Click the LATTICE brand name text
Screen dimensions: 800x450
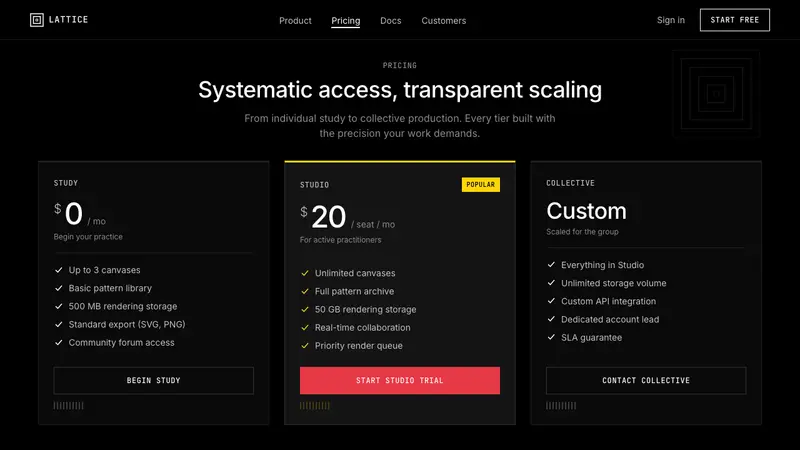tap(68, 20)
